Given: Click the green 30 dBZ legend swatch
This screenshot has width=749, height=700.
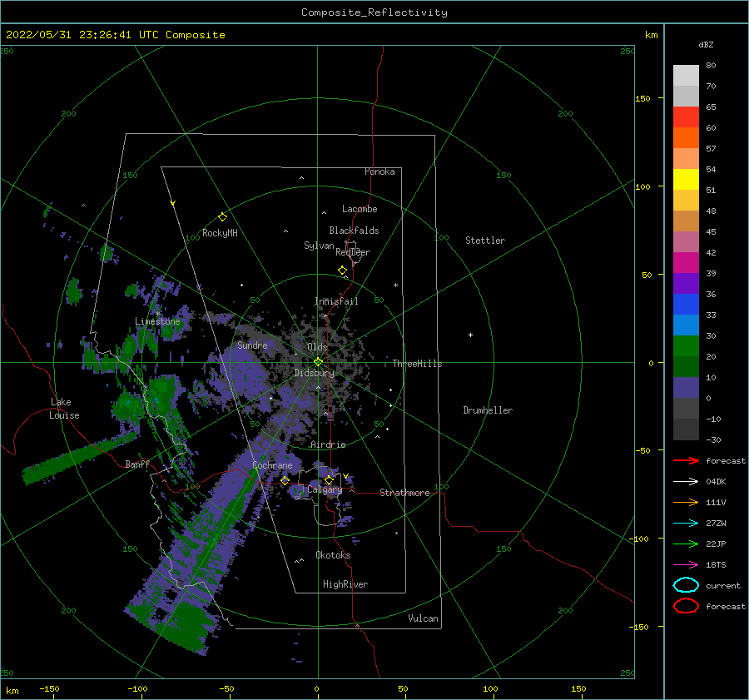Looking at the screenshot, I should (686, 345).
